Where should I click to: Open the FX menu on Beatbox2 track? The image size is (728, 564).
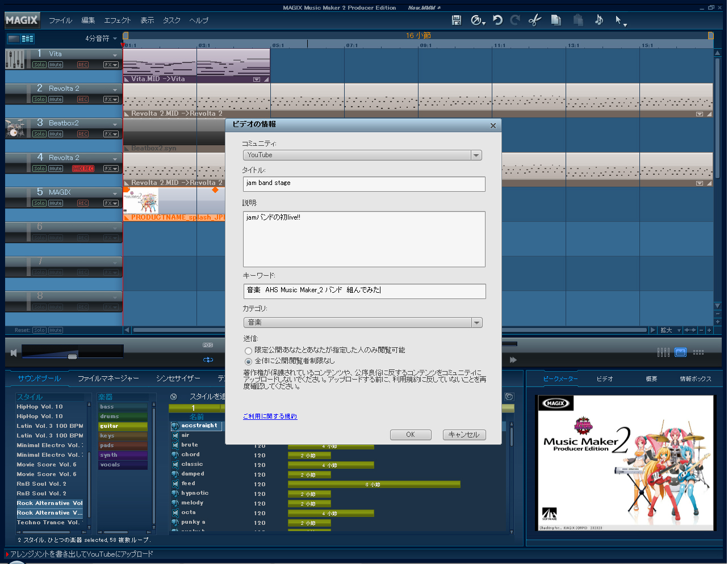111,134
